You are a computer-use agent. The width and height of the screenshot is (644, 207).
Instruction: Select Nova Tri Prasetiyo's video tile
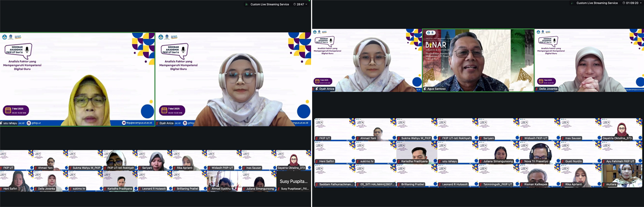click(541, 153)
